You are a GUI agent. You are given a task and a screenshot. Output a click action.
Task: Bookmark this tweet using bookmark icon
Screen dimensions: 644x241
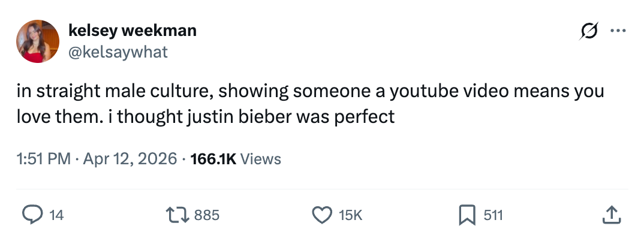tap(467, 215)
